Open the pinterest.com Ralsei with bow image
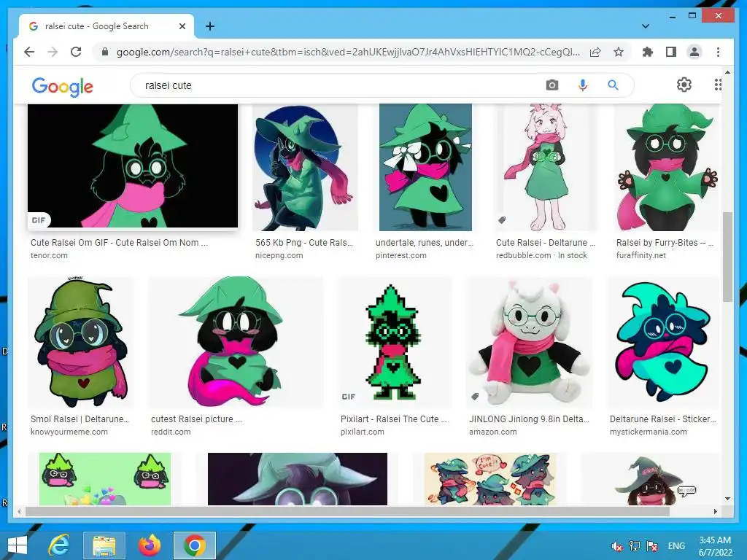 tap(425, 167)
